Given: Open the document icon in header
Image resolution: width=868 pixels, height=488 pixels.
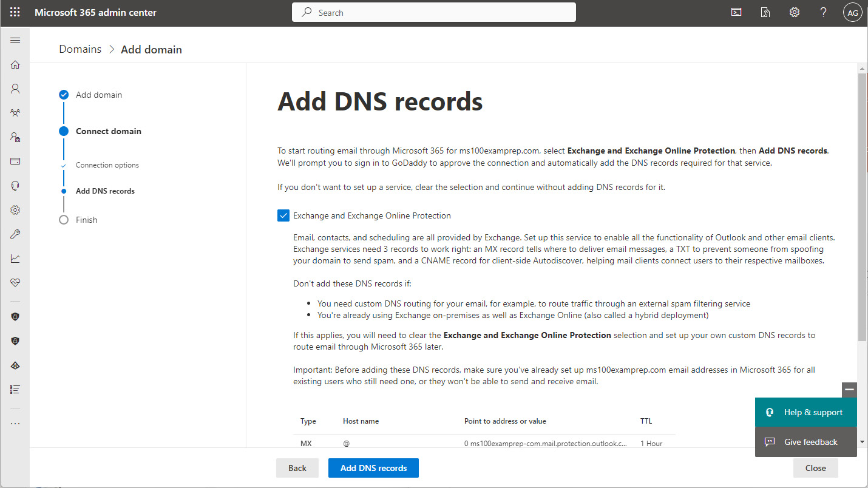Looking at the screenshot, I should click(765, 12).
